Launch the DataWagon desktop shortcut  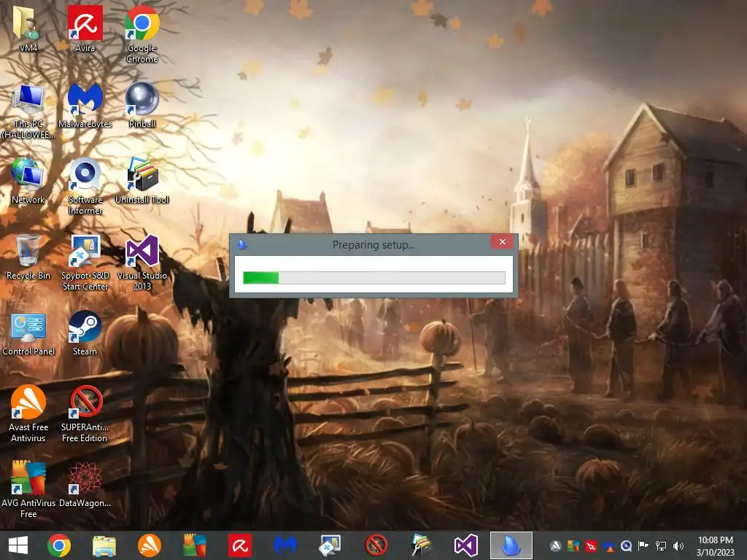coord(85,483)
